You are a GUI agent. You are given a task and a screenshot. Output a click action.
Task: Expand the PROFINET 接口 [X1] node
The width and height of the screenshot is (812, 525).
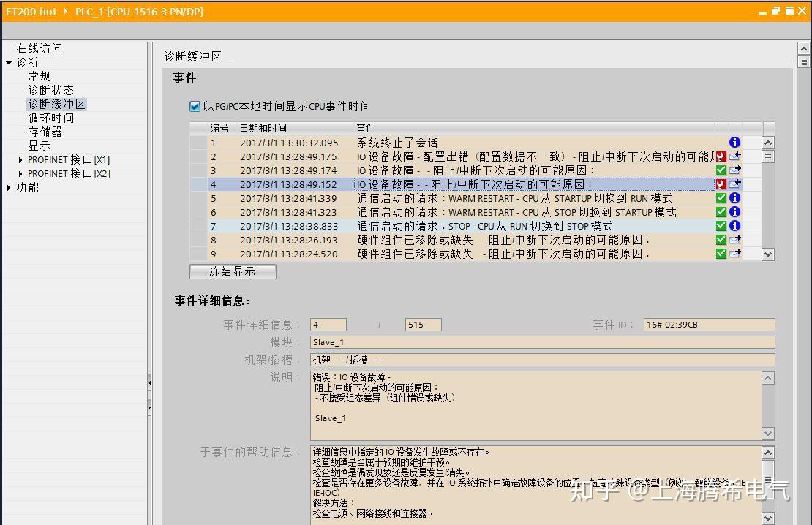point(20,160)
